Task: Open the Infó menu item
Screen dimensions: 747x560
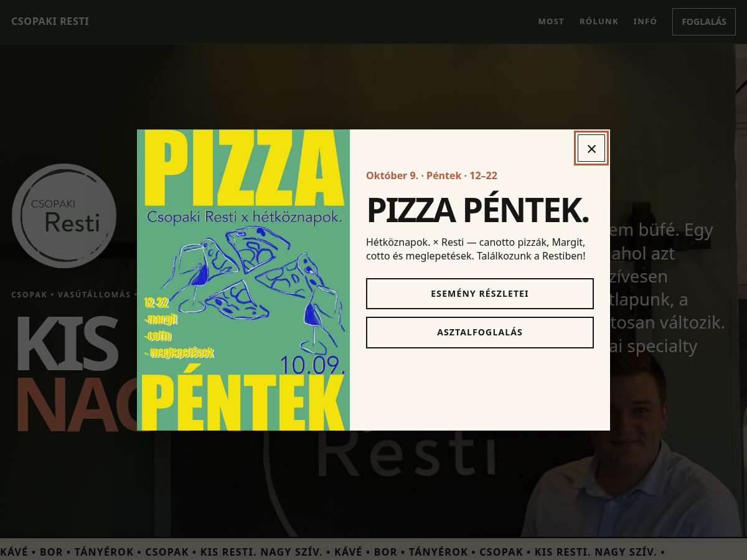Action: tap(646, 22)
